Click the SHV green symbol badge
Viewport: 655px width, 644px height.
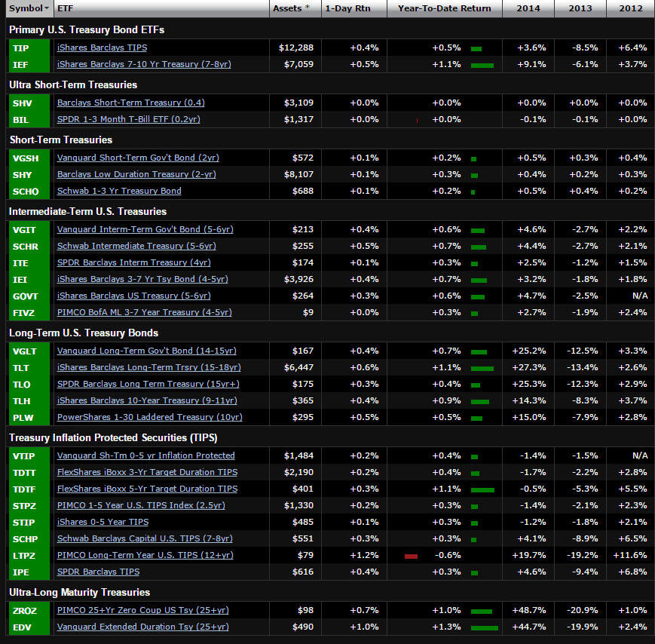pos(22,103)
